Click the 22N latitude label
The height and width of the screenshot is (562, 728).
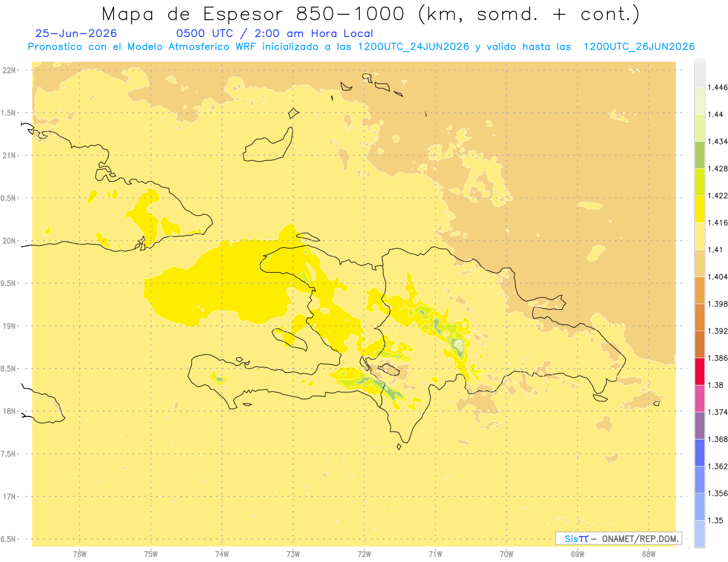10,70
